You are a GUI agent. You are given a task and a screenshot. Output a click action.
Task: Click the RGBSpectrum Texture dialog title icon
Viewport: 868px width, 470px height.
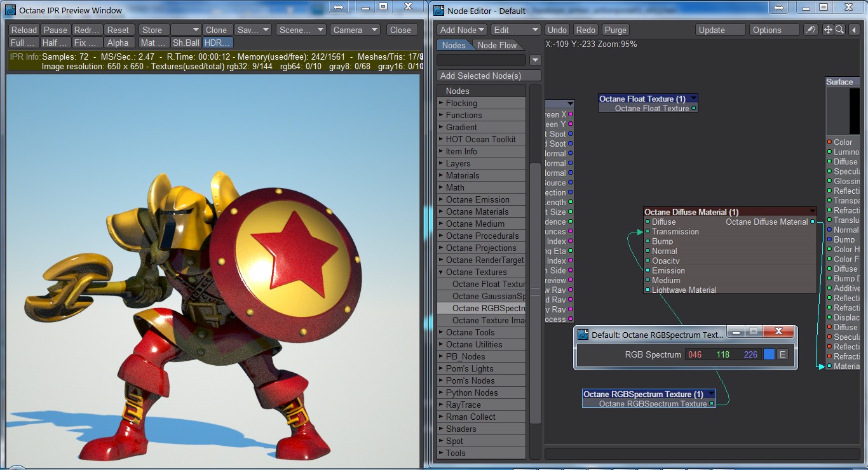[x=583, y=334]
